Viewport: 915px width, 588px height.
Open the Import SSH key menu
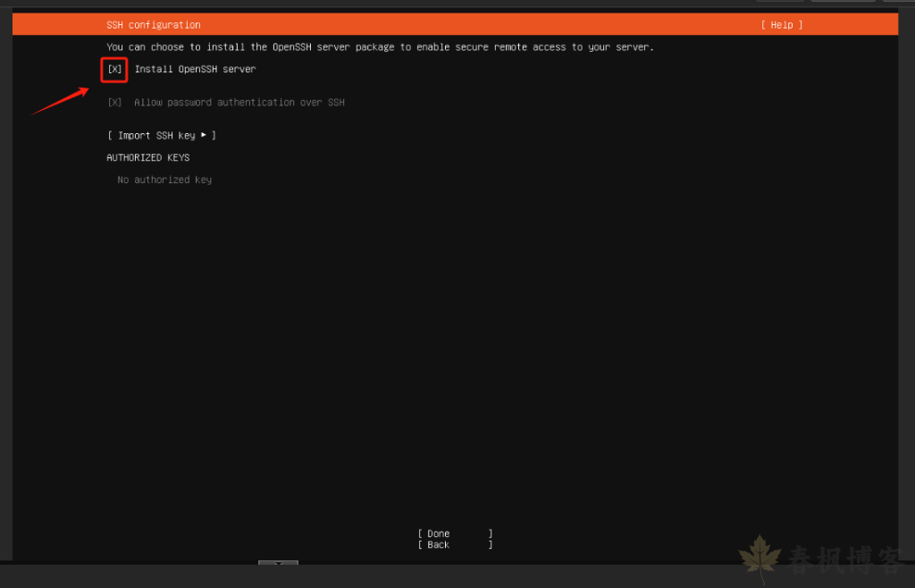[x=162, y=135]
